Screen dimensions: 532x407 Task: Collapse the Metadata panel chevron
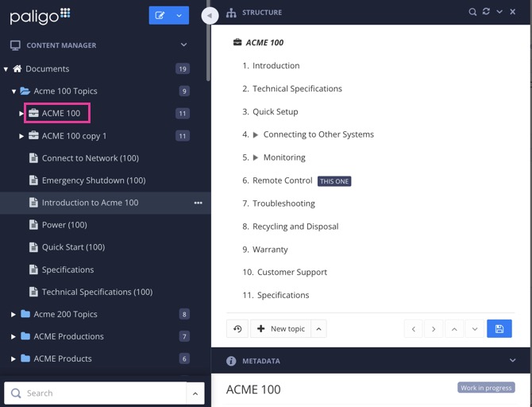point(512,361)
